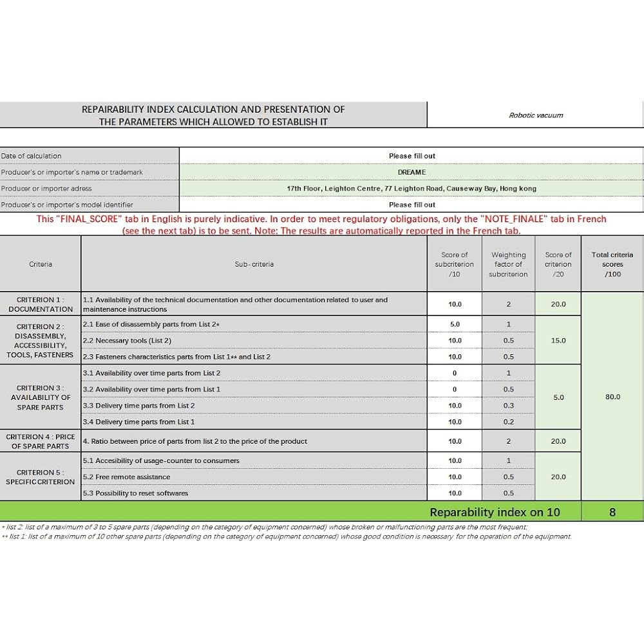Screen dimensions: 644x644
Task: Click the model identifier 'Please fill out' cell
Action: point(411,205)
